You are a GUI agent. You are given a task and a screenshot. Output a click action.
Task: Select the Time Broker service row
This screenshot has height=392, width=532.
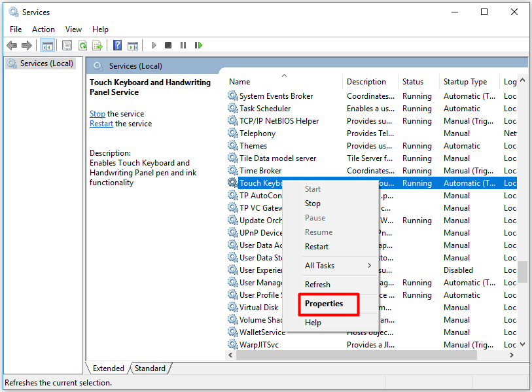point(372,171)
